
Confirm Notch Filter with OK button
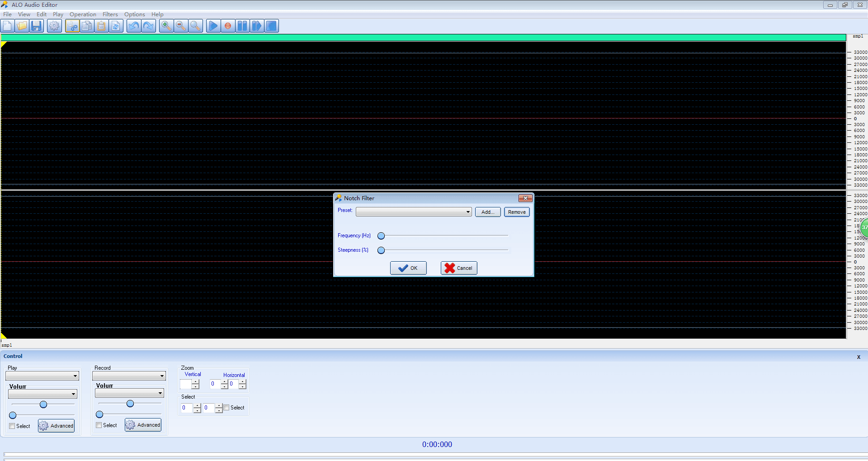[x=408, y=268]
